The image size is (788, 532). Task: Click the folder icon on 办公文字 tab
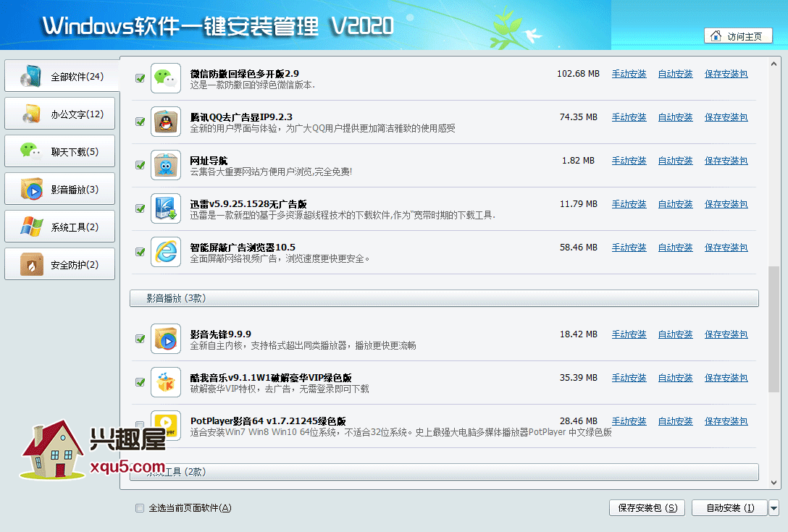[x=31, y=114]
